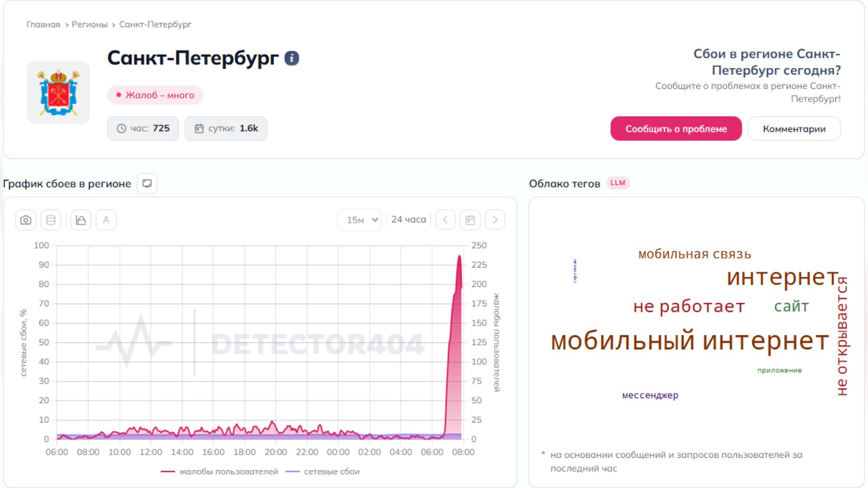Image resolution: width=868 pixels, height=488 pixels.
Task: Select the сутки: 1.6k stat chip
Action: click(226, 128)
